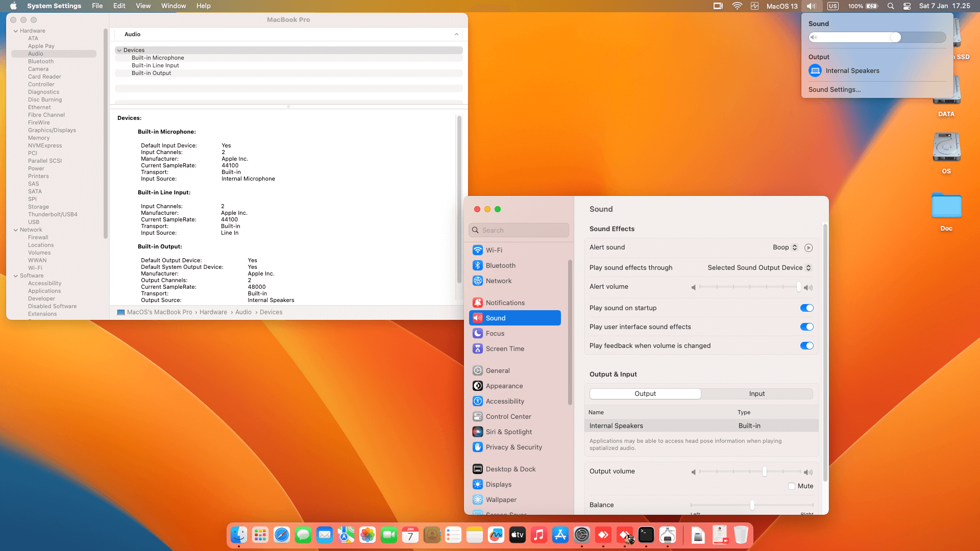The height and width of the screenshot is (551, 980).
Task: Open Control Center in the menu bar
Action: [907, 6]
